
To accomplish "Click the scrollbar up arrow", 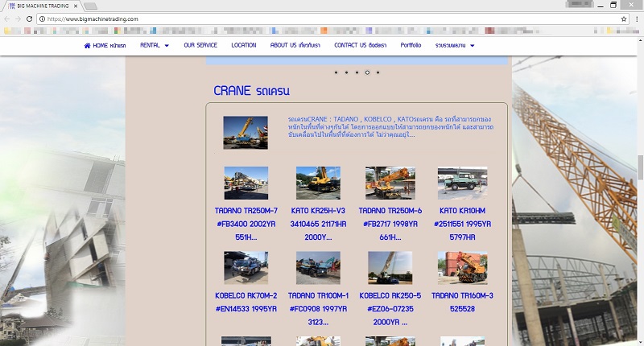I will pyautogui.click(x=640, y=40).
